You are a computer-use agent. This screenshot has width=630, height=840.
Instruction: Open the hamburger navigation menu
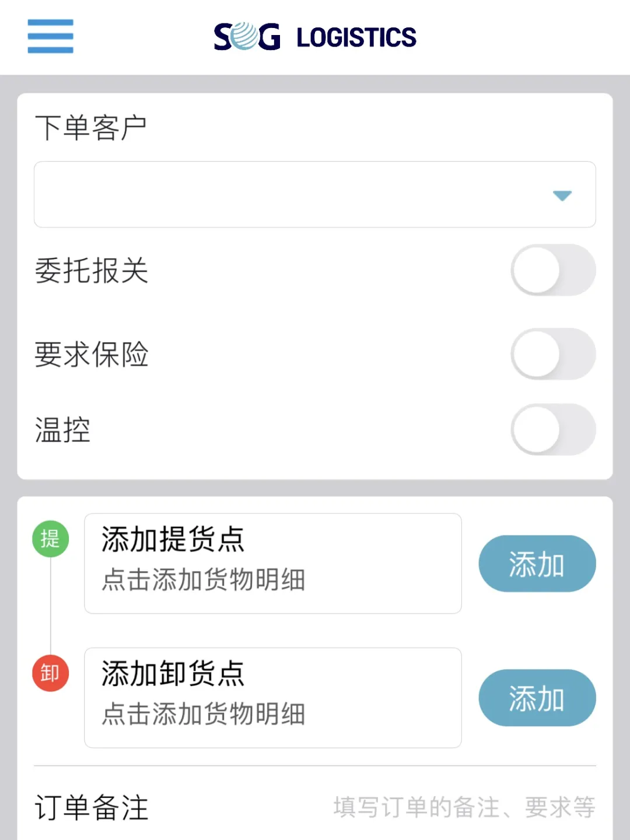[x=50, y=36]
